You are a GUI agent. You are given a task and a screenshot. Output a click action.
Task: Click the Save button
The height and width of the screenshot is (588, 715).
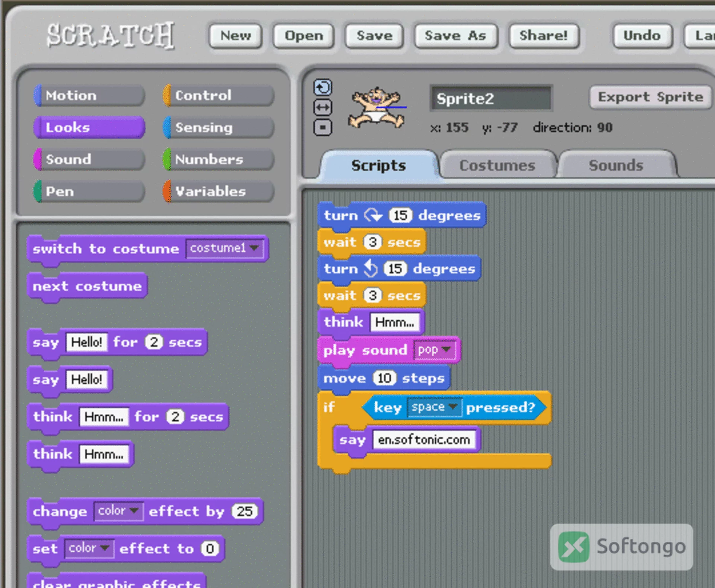click(x=375, y=36)
